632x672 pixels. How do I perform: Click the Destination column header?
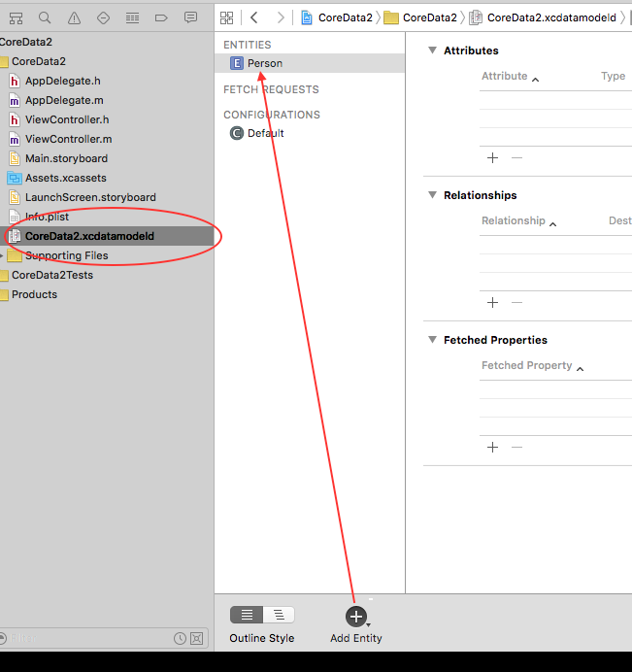pyautogui.click(x=620, y=221)
